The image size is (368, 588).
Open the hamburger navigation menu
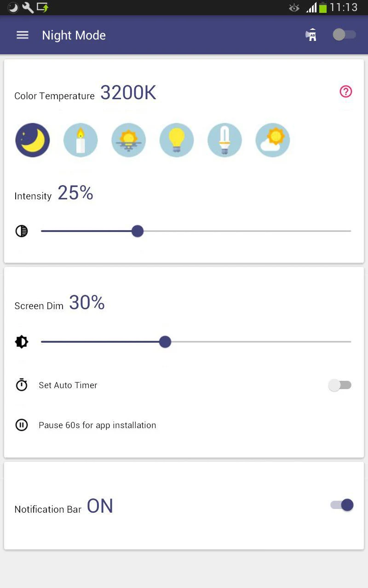(x=23, y=35)
